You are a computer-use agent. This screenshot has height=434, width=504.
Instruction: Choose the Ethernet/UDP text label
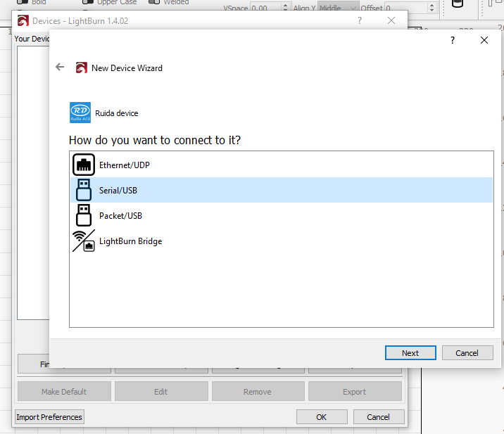(125, 165)
